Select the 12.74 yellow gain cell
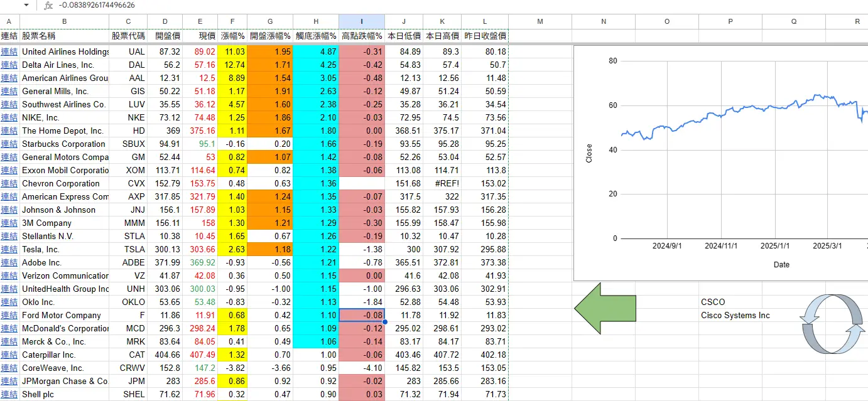 pyautogui.click(x=232, y=65)
